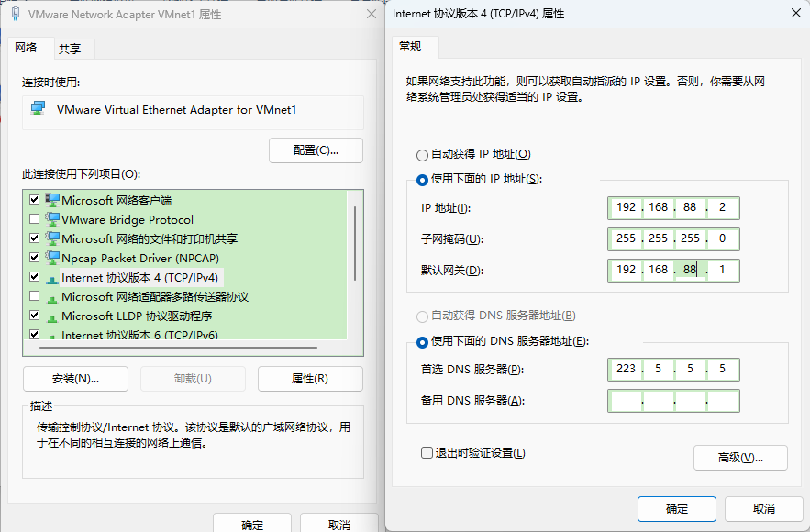Click the Microsoft 网络客户端 item icon

pos(52,200)
